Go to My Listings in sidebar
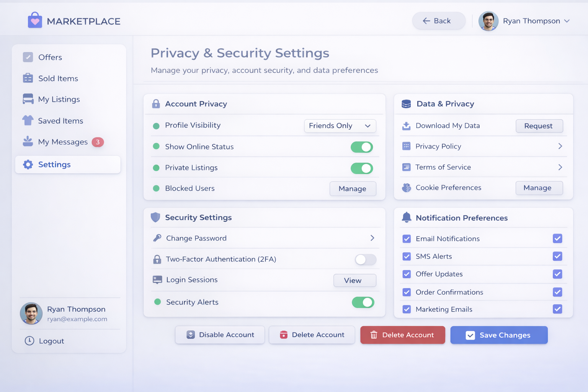 [59, 100]
